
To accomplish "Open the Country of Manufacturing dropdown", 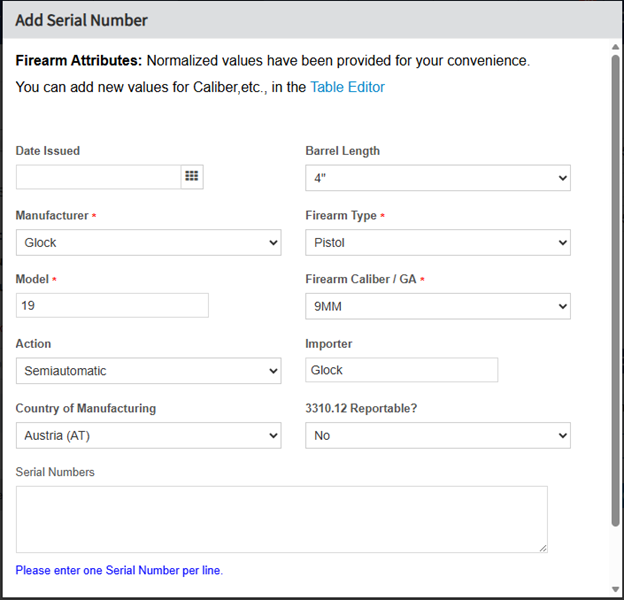I will (x=148, y=435).
